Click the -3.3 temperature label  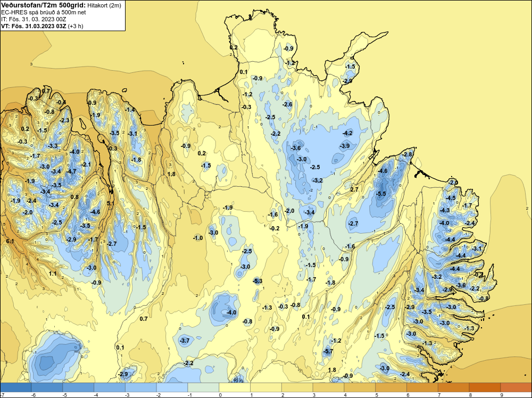tap(53, 146)
